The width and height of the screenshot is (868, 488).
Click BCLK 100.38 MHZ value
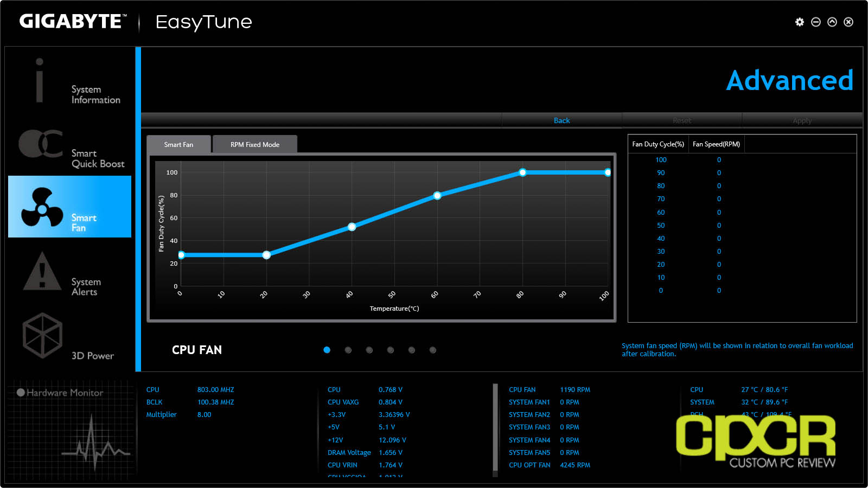pos(215,402)
